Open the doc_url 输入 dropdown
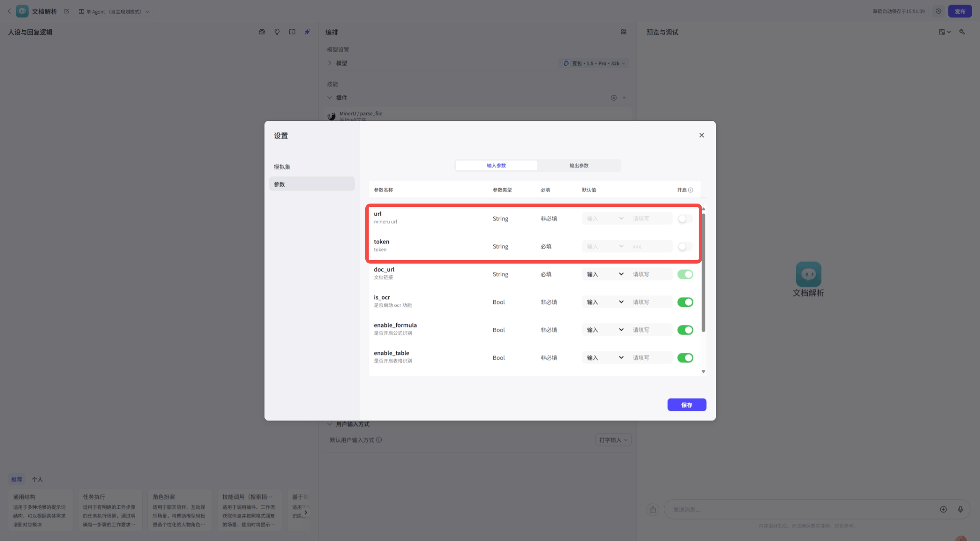The width and height of the screenshot is (980, 541). [604, 274]
